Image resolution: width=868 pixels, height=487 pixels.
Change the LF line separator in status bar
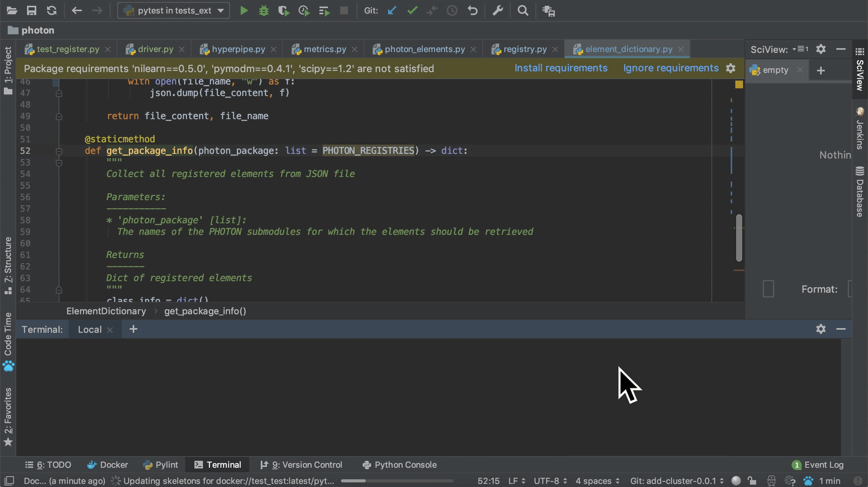point(517,481)
